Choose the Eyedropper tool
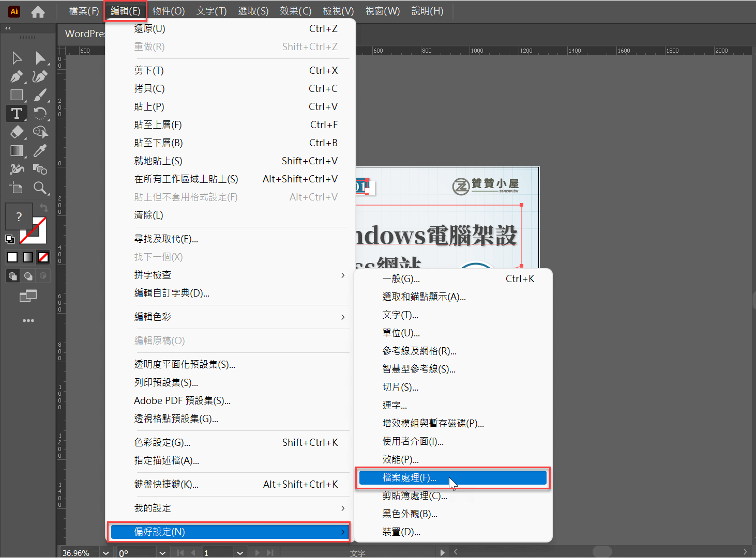Screen dimensions: 756x558 [x=40, y=150]
